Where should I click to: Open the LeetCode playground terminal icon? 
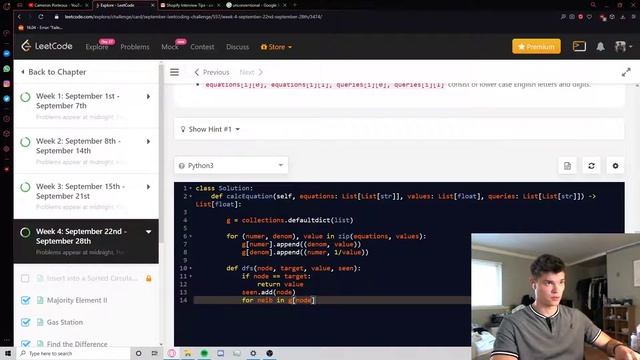pyautogui.click(x=579, y=46)
